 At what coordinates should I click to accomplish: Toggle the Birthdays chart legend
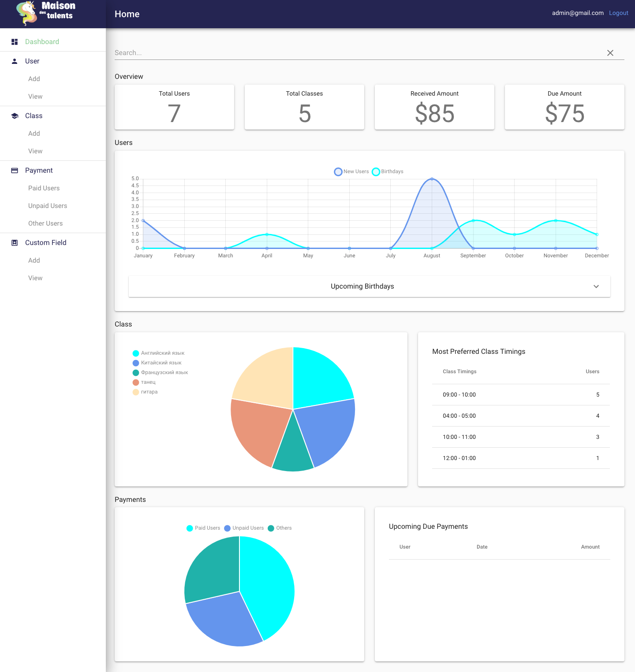pos(388,172)
